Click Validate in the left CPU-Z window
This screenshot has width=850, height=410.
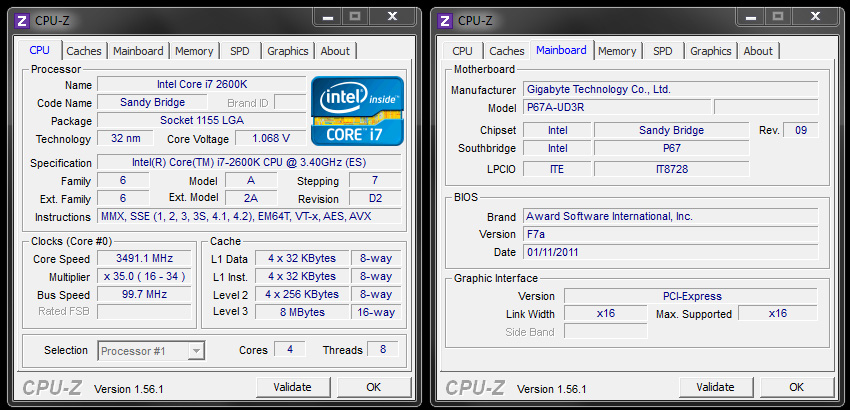pos(293,387)
